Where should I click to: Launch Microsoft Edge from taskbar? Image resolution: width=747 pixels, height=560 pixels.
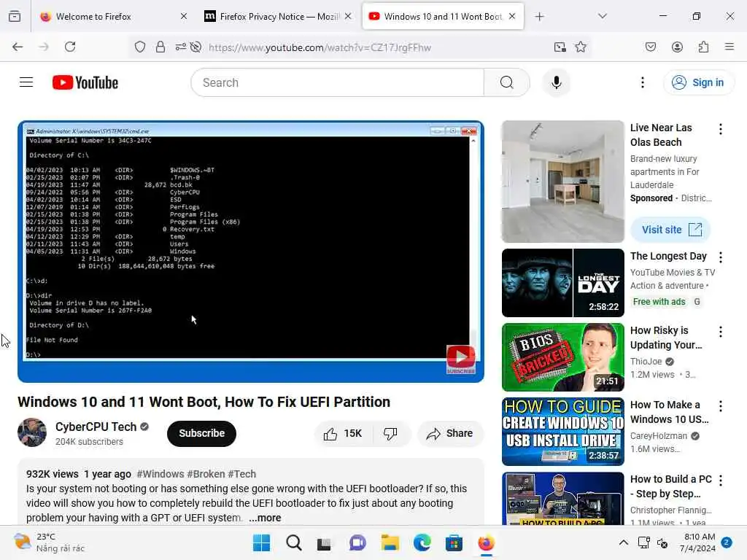[422, 542]
